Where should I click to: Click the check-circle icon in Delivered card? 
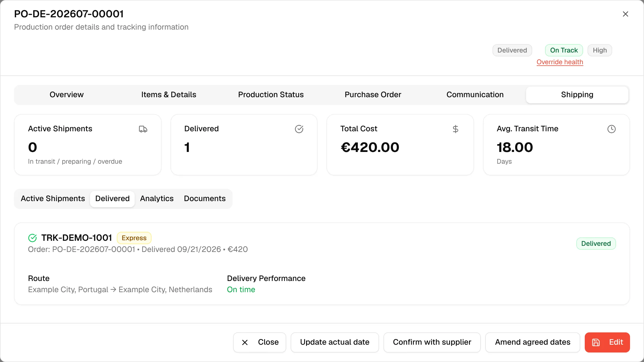click(299, 129)
